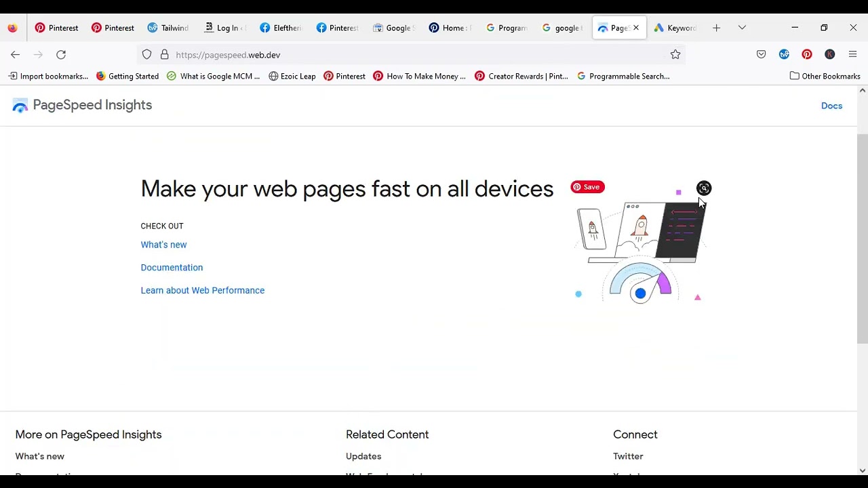Viewport: 868px width, 488px height.
Task: Open the Twitter link under Connect
Action: [628, 456]
